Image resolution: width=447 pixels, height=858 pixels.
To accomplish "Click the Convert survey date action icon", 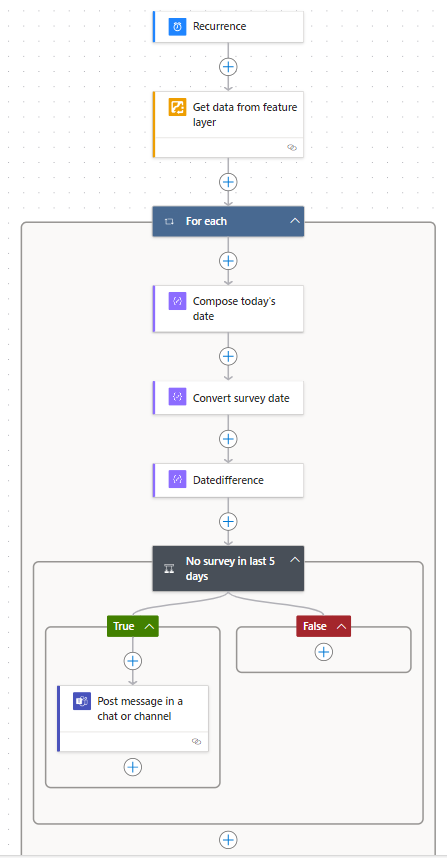I will pos(177,397).
